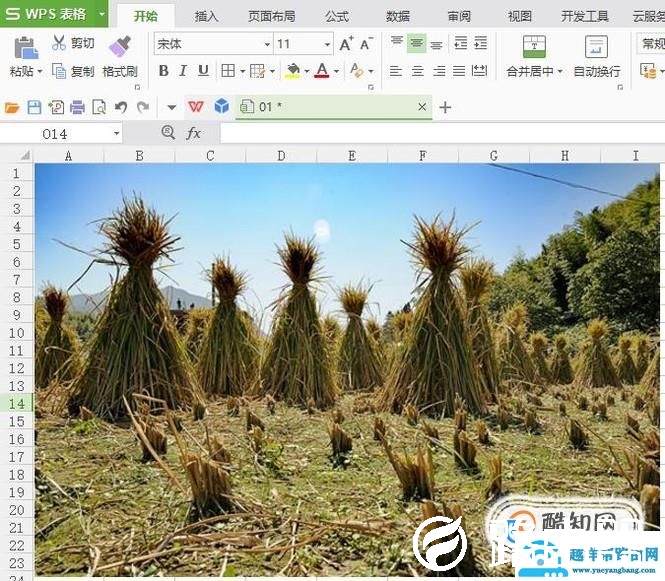Screen dimensions: 665x581
Task: Open the quick access toolbar customize arrow
Action: pyautogui.click(x=171, y=107)
